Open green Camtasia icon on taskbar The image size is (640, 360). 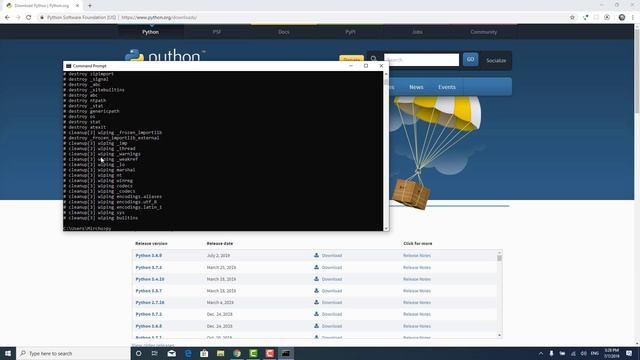click(x=253, y=353)
